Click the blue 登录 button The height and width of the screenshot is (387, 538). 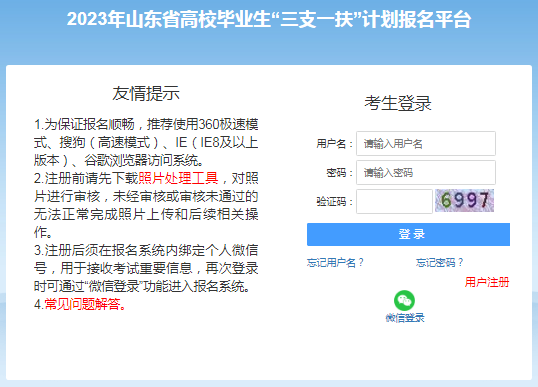pyautogui.click(x=408, y=234)
